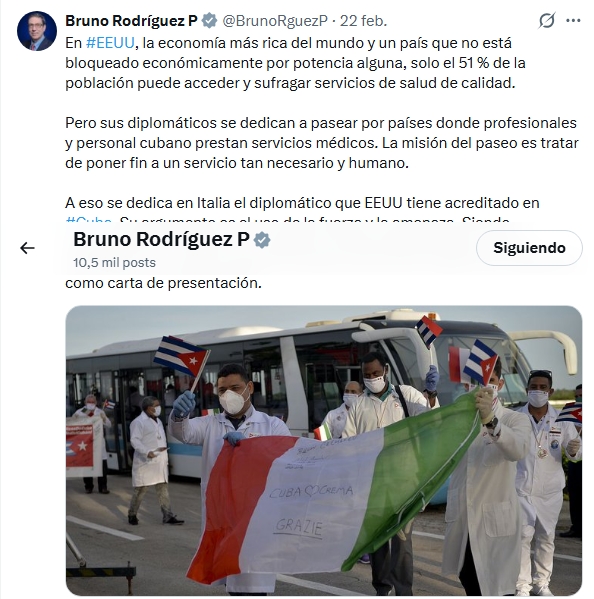Click verified badge in sticky profile header
594x599 pixels.
pos(262,240)
